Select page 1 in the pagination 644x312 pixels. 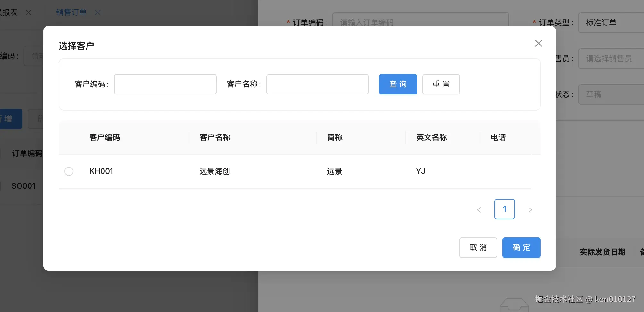[504, 209]
